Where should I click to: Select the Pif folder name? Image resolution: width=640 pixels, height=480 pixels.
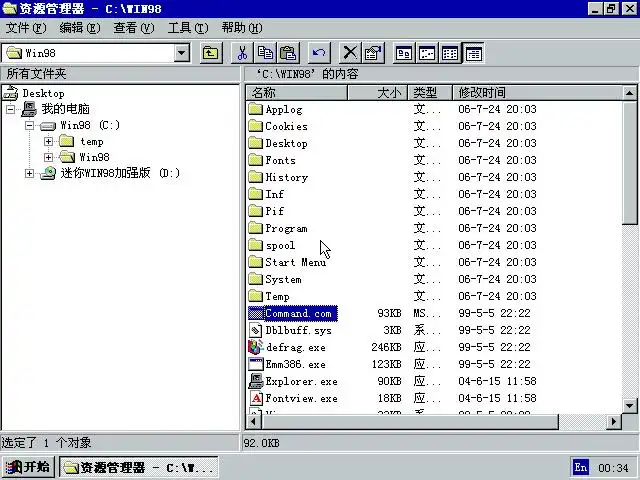(274, 211)
